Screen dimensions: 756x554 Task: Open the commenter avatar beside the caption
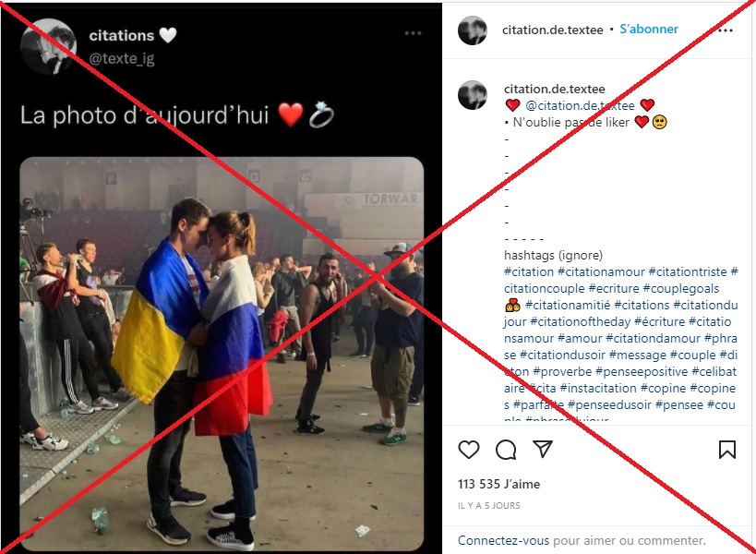pos(473,95)
